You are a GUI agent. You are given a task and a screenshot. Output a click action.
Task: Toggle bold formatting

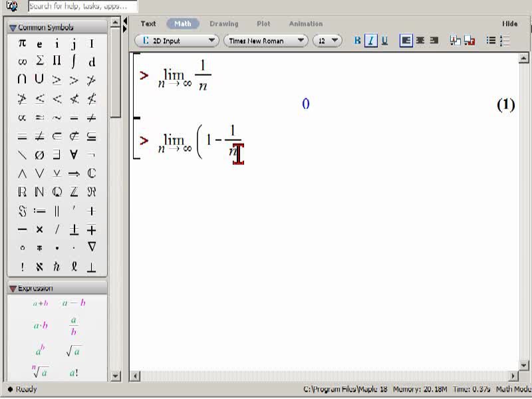(x=357, y=41)
